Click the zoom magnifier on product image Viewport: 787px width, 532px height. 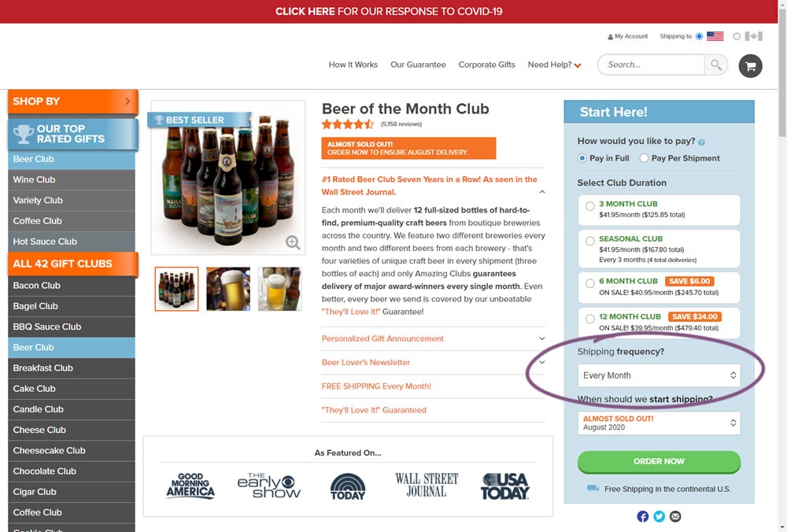click(293, 242)
